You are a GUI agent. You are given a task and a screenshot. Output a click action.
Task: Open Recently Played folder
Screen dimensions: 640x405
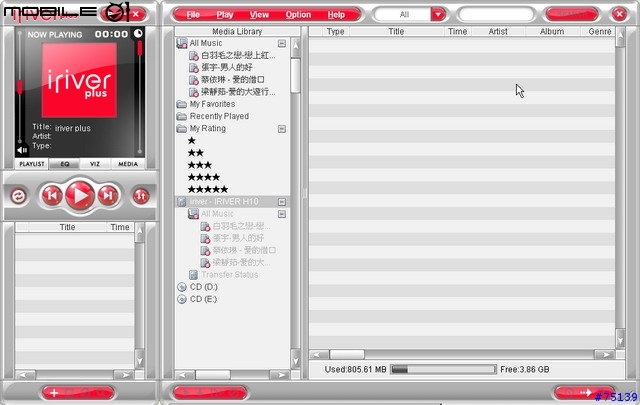(x=219, y=116)
